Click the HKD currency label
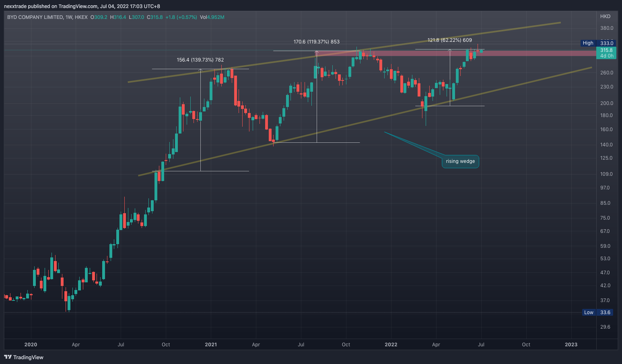 click(x=605, y=16)
